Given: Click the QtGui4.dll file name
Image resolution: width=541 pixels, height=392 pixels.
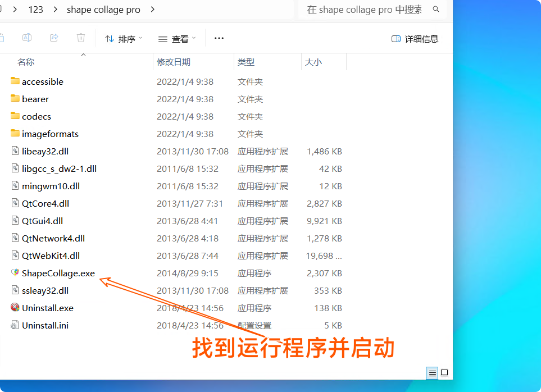Looking at the screenshot, I should click(42, 221).
